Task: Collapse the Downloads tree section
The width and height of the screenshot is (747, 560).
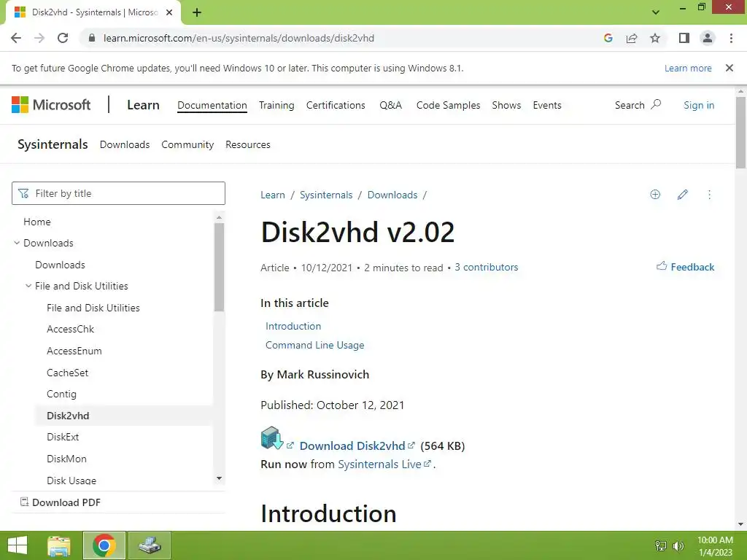Action: [17, 243]
